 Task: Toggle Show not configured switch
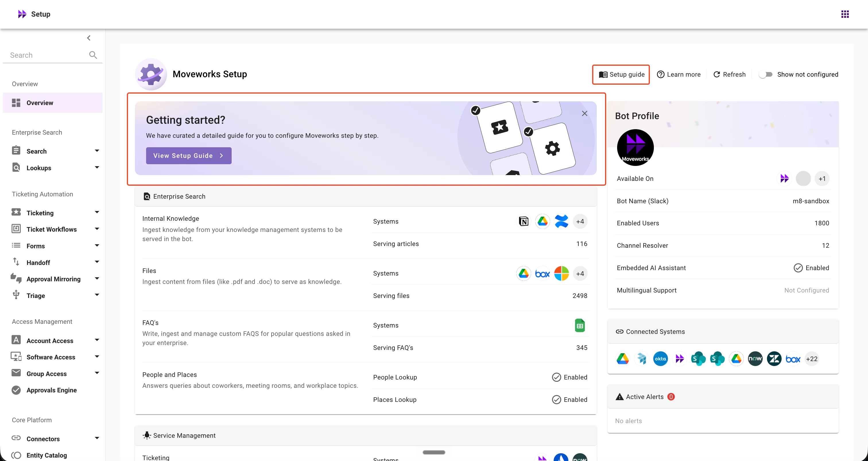[766, 74]
